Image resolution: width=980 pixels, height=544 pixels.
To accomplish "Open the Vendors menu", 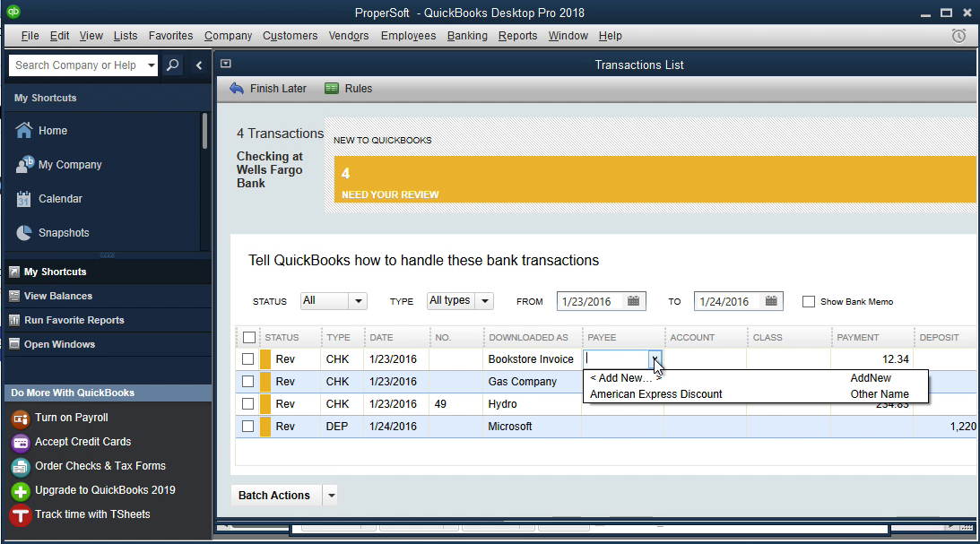I will [349, 36].
